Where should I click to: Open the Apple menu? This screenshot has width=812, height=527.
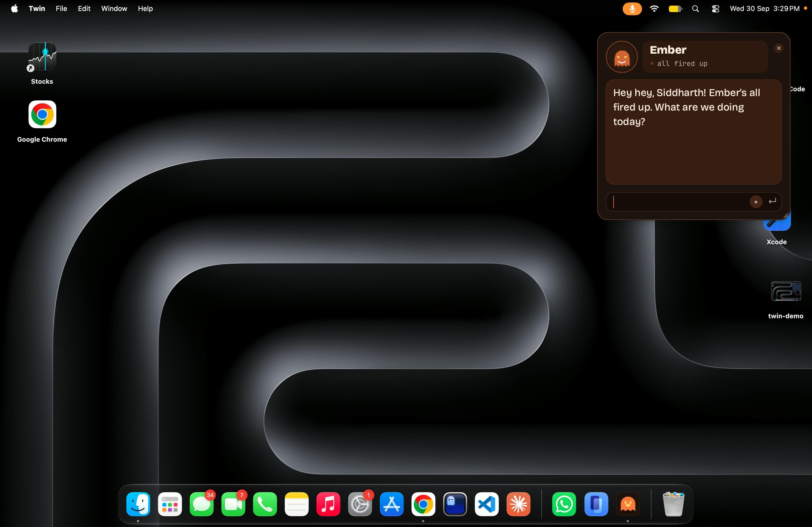[14, 9]
